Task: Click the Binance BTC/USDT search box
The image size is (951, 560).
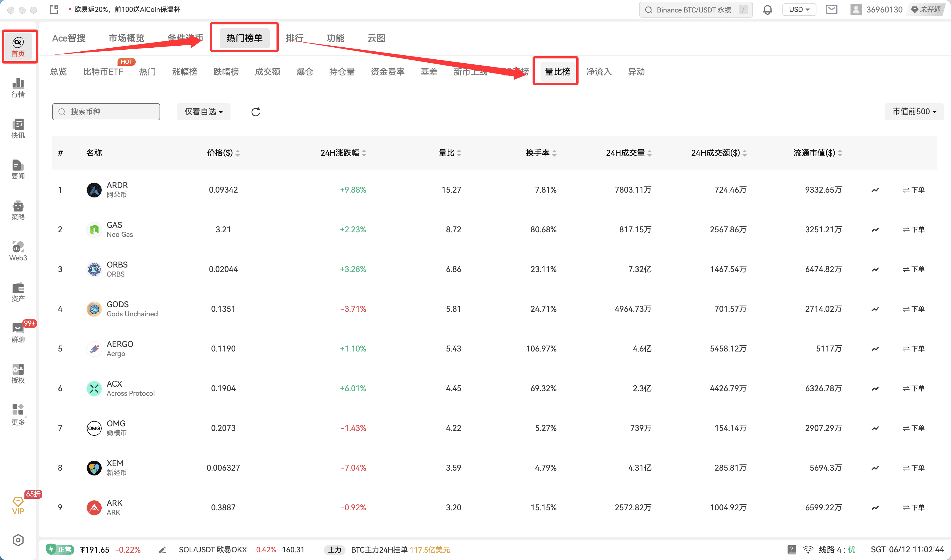Action: coord(696,9)
